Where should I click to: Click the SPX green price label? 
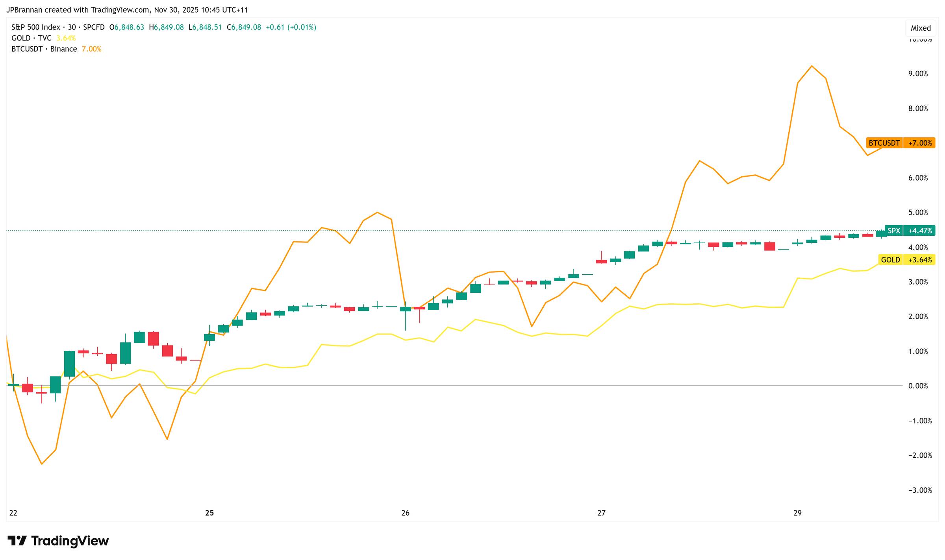click(x=894, y=231)
